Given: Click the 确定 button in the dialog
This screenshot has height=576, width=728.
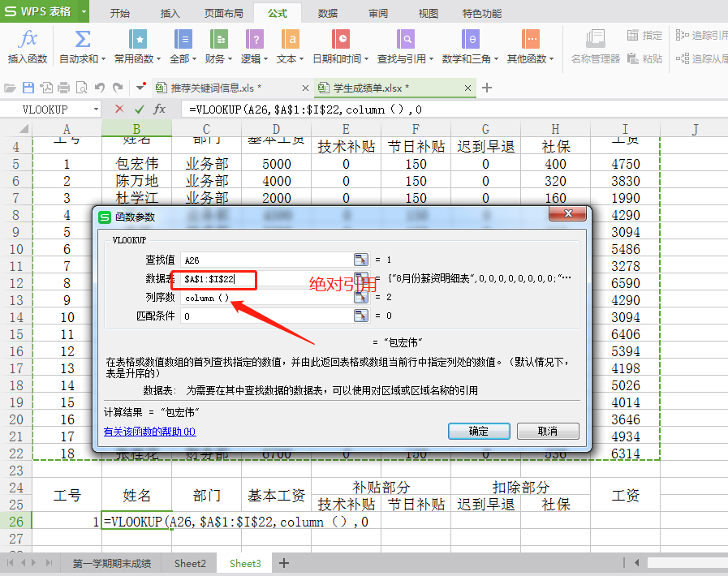Looking at the screenshot, I should coord(479,431).
